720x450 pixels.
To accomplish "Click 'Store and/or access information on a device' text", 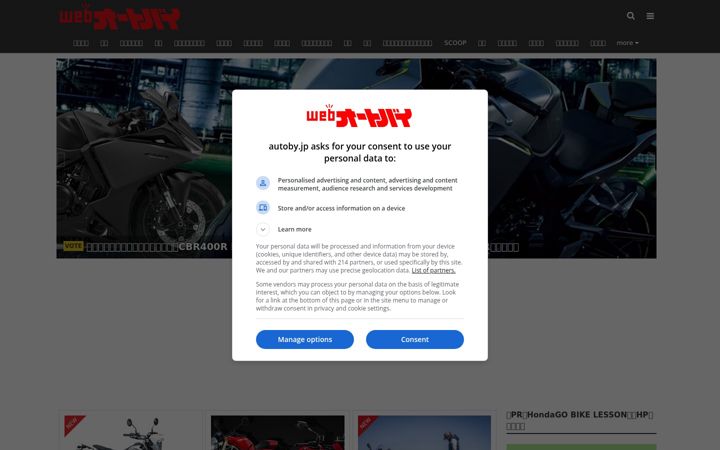I will [341, 208].
